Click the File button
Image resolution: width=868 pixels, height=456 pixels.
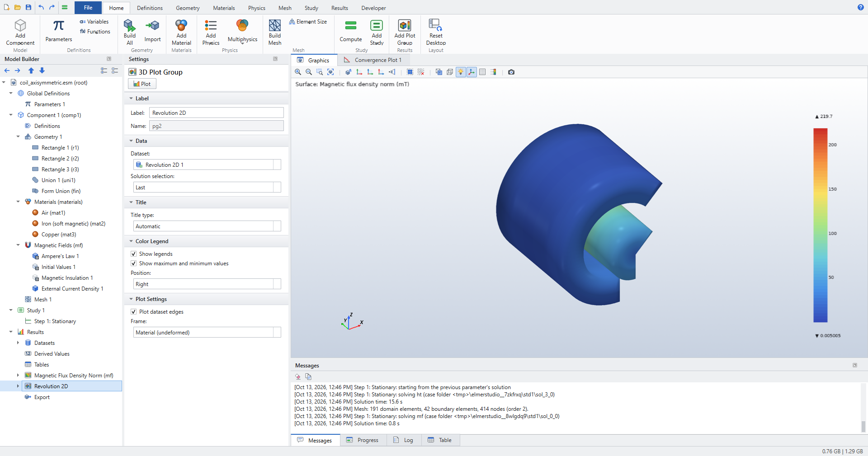click(88, 8)
